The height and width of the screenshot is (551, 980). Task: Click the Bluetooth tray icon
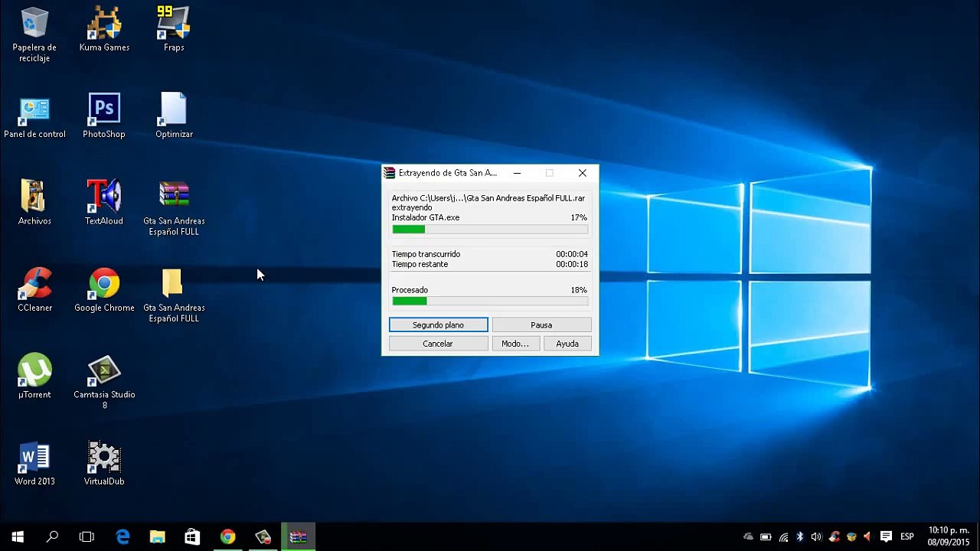[x=799, y=537]
